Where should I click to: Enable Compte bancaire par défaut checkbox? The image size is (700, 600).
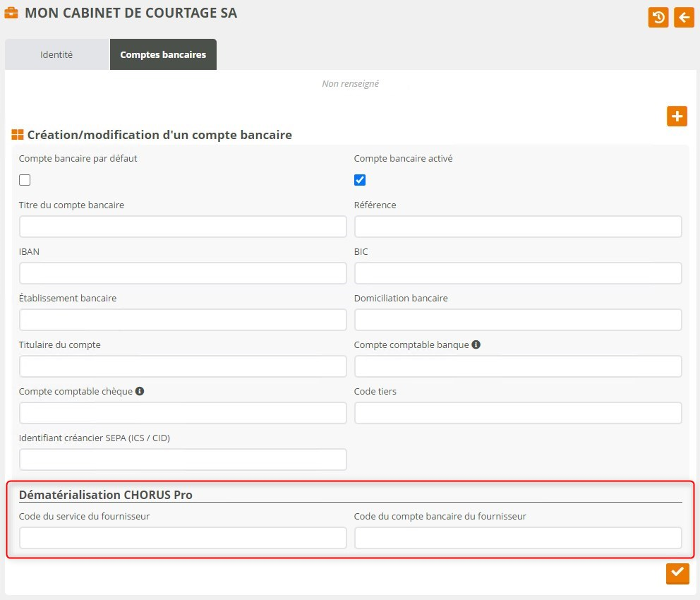click(x=25, y=180)
